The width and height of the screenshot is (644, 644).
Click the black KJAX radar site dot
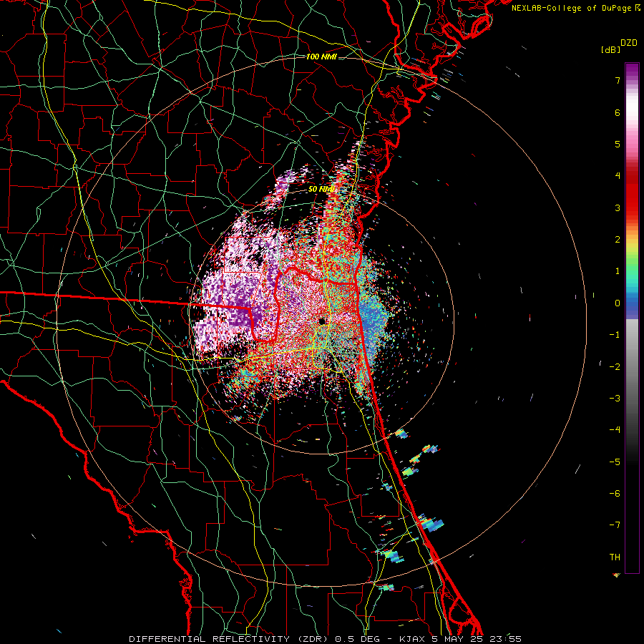pyautogui.click(x=323, y=321)
